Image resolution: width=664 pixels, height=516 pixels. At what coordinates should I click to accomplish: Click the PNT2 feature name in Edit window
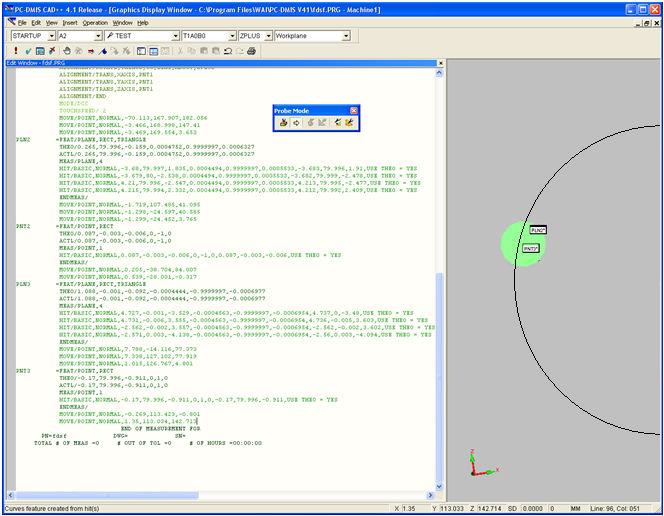[23, 226]
